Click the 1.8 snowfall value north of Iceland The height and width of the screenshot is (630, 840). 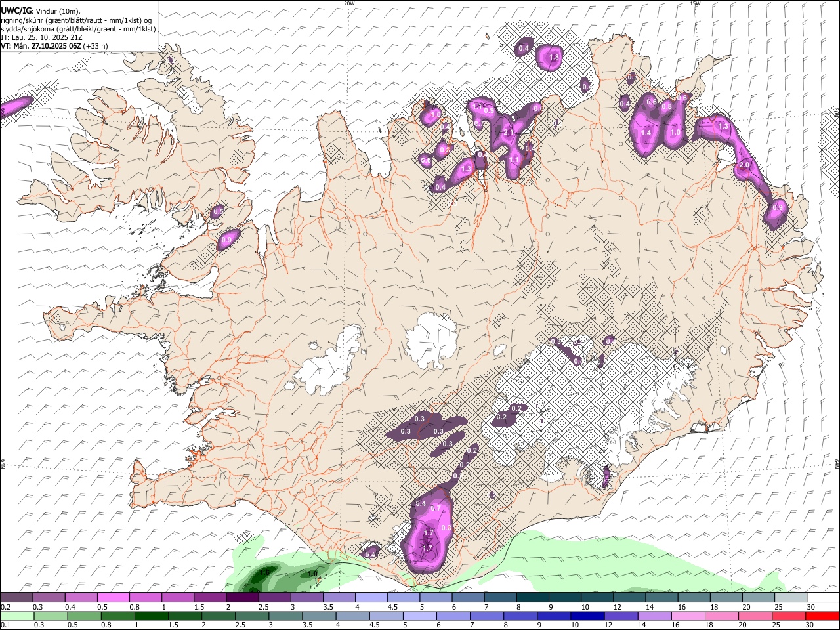pyautogui.click(x=554, y=58)
